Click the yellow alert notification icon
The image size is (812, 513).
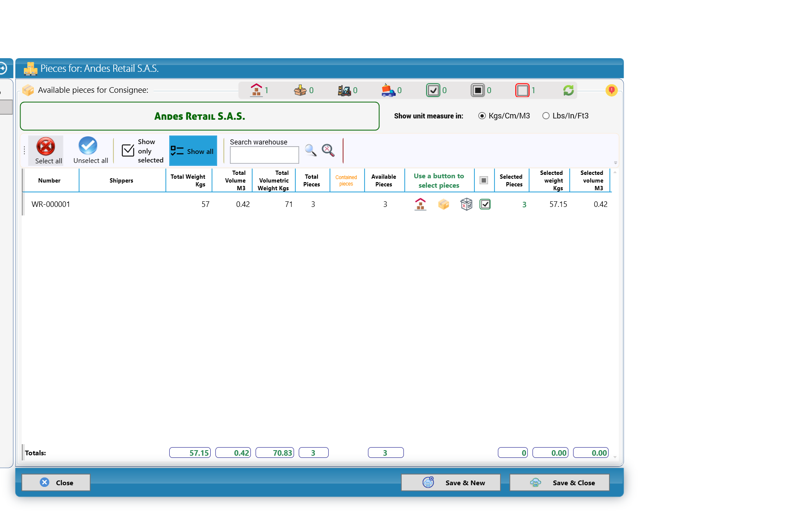pyautogui.click(x=612, y=90)
